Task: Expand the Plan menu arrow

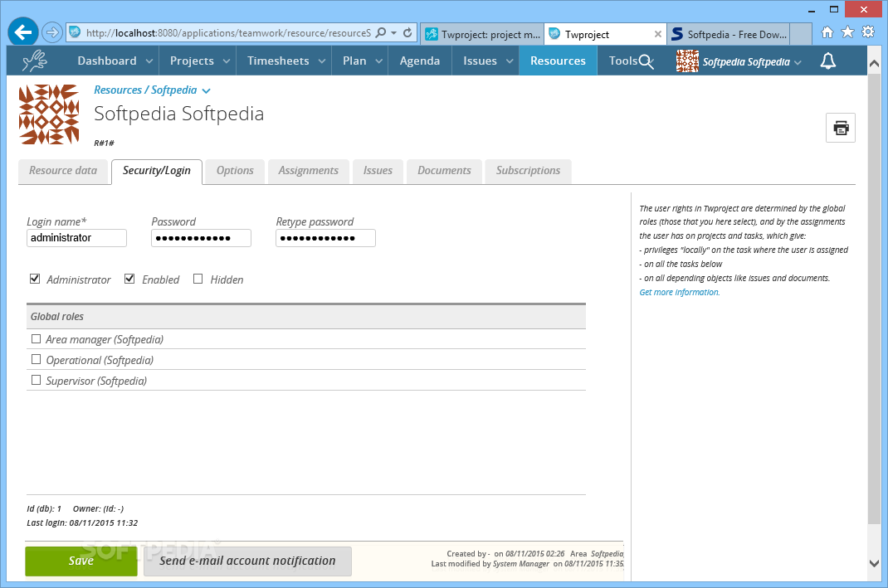Action: (x=378, y=61)
